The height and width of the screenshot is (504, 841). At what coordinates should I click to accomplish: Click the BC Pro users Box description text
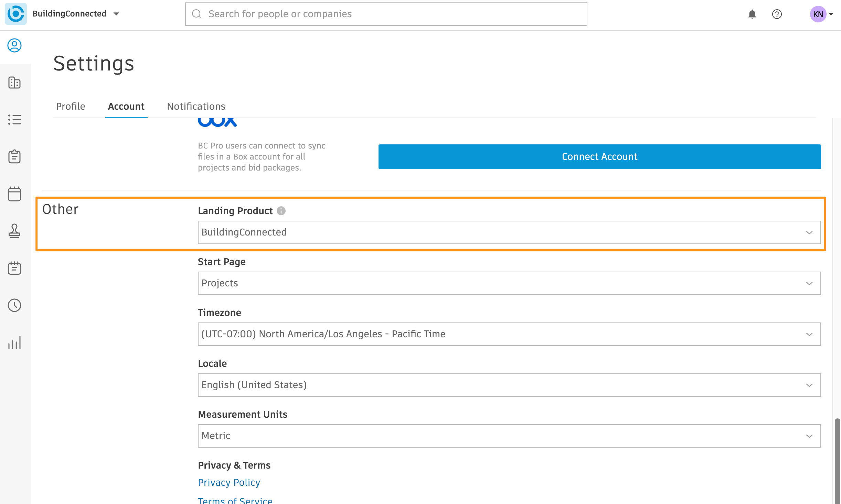pos(262,157)
